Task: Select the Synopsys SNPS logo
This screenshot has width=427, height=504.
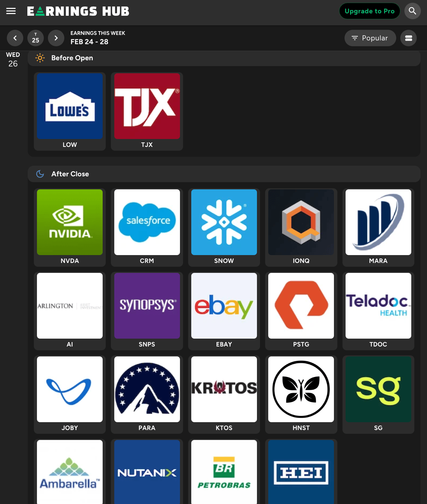Action: 147,306
